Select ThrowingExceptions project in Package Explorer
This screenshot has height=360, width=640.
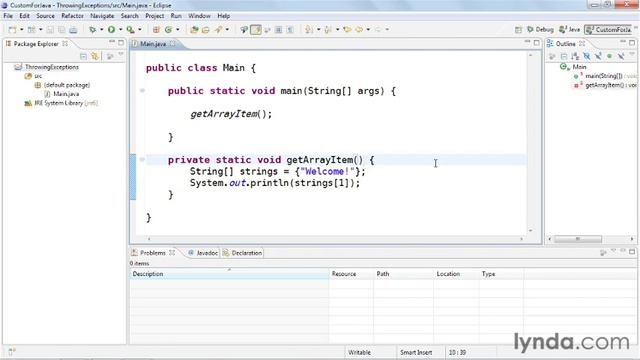coord(51,67)
